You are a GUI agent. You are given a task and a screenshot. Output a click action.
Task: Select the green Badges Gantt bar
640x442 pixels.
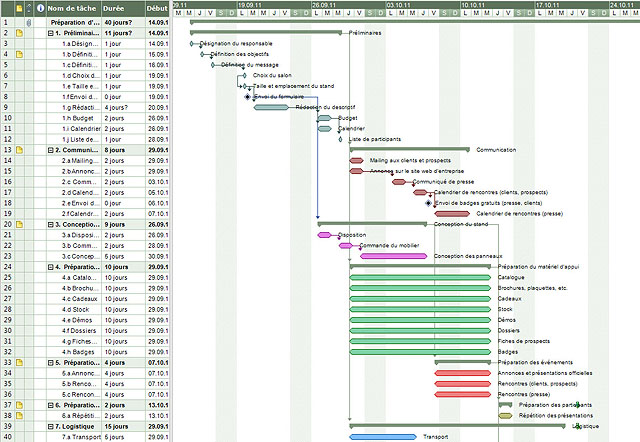[420, 352]
